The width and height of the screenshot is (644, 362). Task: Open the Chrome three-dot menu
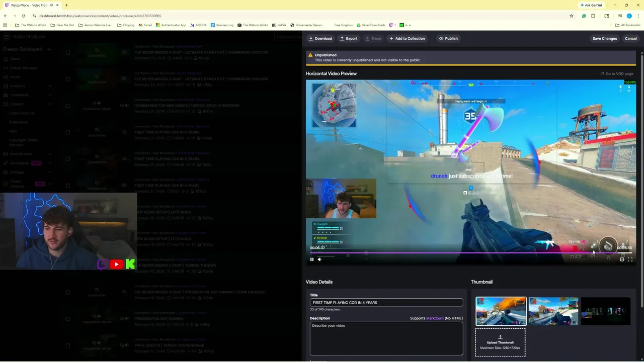click(638, 16)
